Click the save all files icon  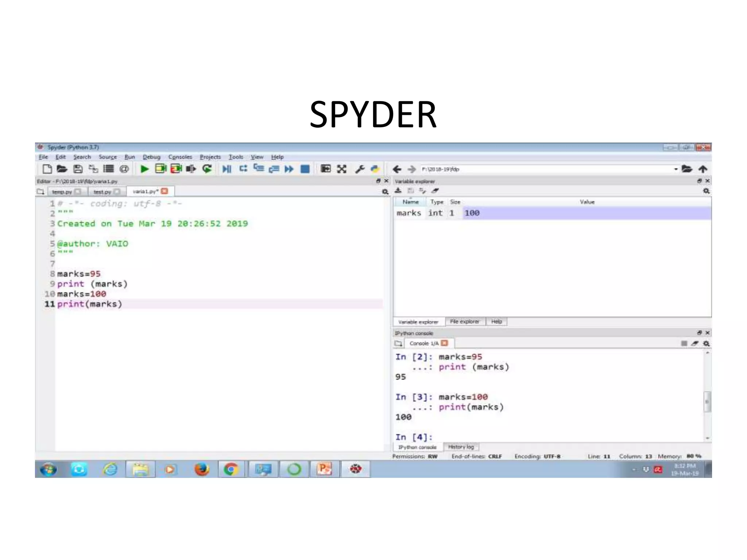click(x=93, y=169)
